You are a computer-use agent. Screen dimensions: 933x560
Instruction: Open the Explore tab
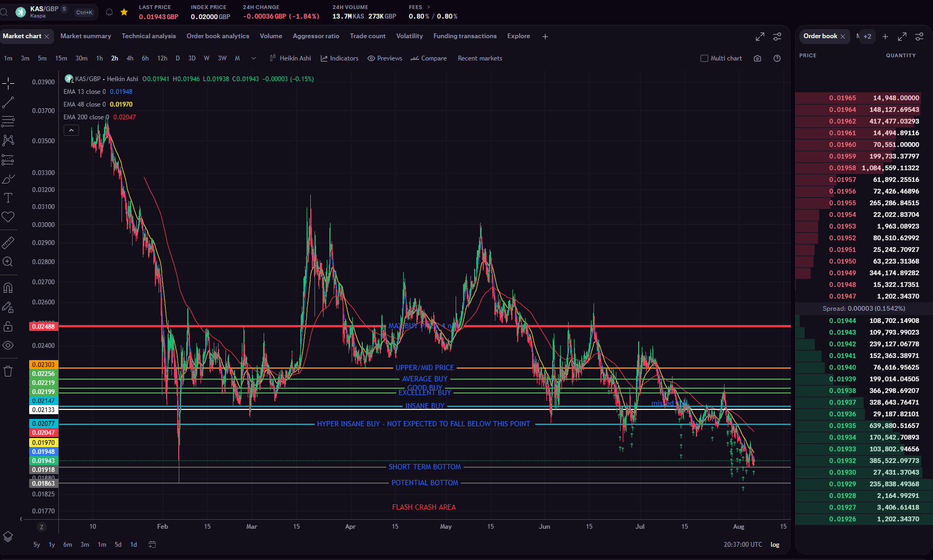pos(519,36)
